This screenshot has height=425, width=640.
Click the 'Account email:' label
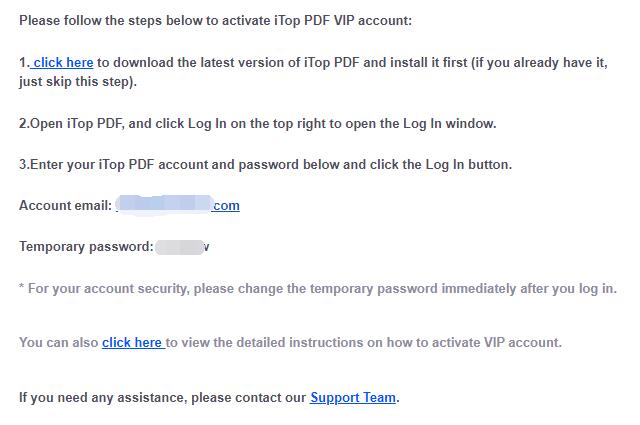(x=65, y=205)
